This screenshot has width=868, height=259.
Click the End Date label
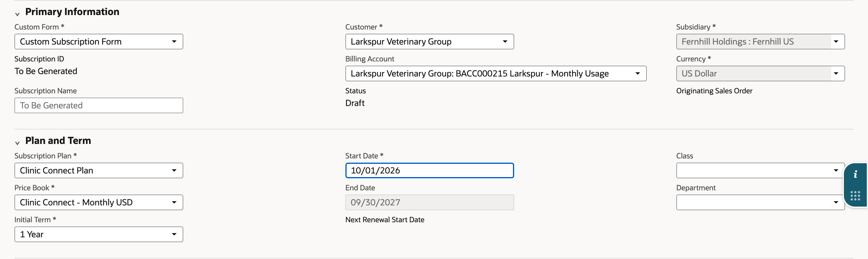360,188
